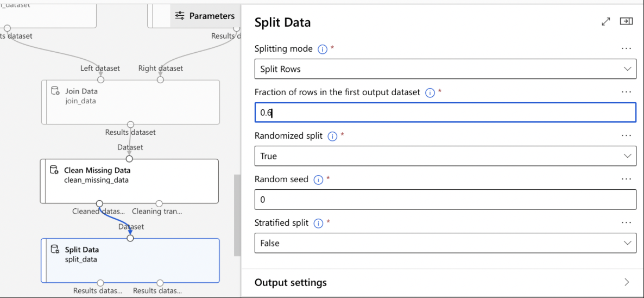Click the Clean Missing Data module icon
Viewport: 644px width, 298px height.
(x=54, y=170)
